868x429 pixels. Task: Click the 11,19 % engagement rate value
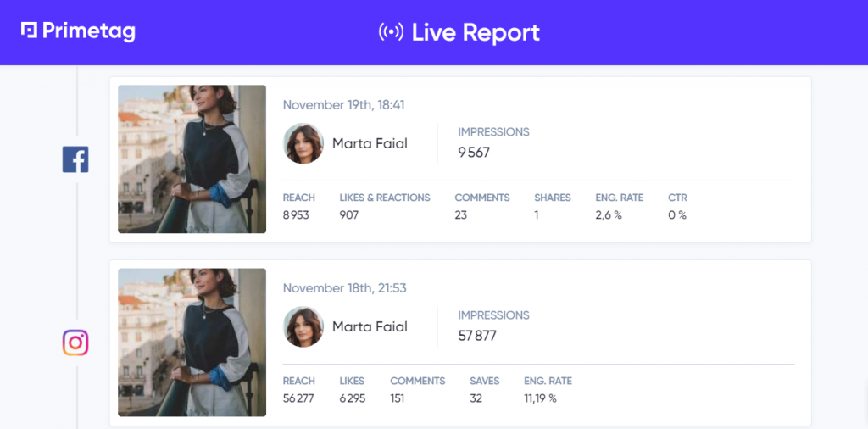(540, 398)
